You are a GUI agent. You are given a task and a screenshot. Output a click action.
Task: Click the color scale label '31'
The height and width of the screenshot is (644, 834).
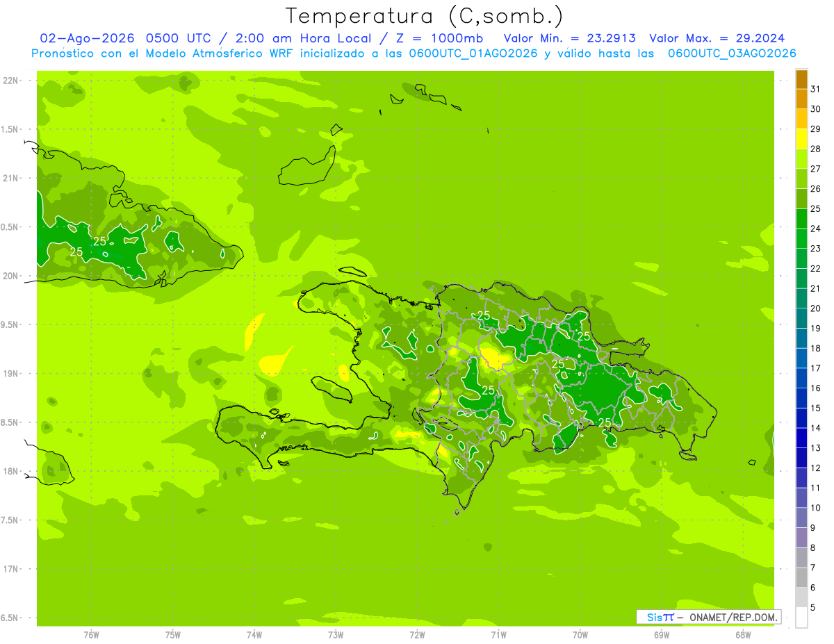pos(815,89)
